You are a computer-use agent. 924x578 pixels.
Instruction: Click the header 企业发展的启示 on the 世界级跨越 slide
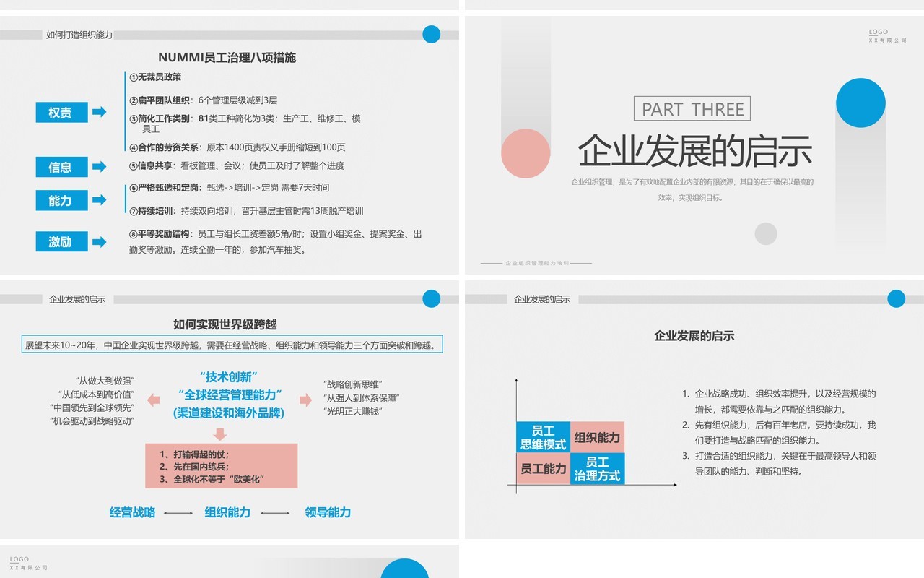pyautogui.click(x=77, y=299)
